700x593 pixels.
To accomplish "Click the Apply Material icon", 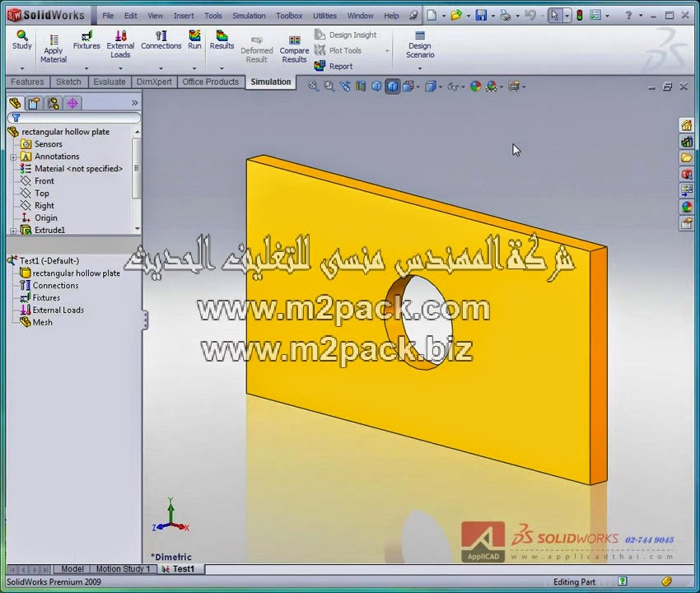I will (54, 49).
